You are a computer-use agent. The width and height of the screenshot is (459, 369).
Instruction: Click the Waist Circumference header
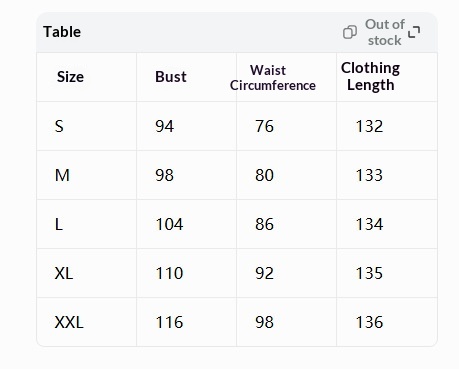coord(273,78)
